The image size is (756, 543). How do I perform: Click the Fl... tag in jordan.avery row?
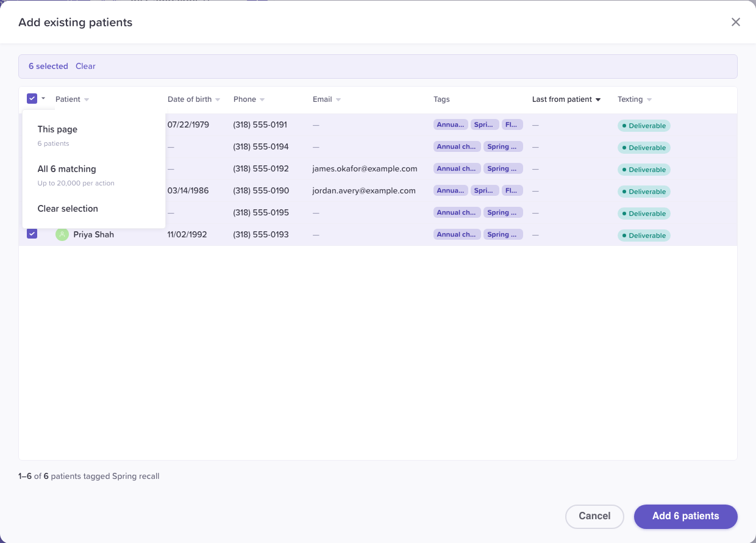point(512,190)
